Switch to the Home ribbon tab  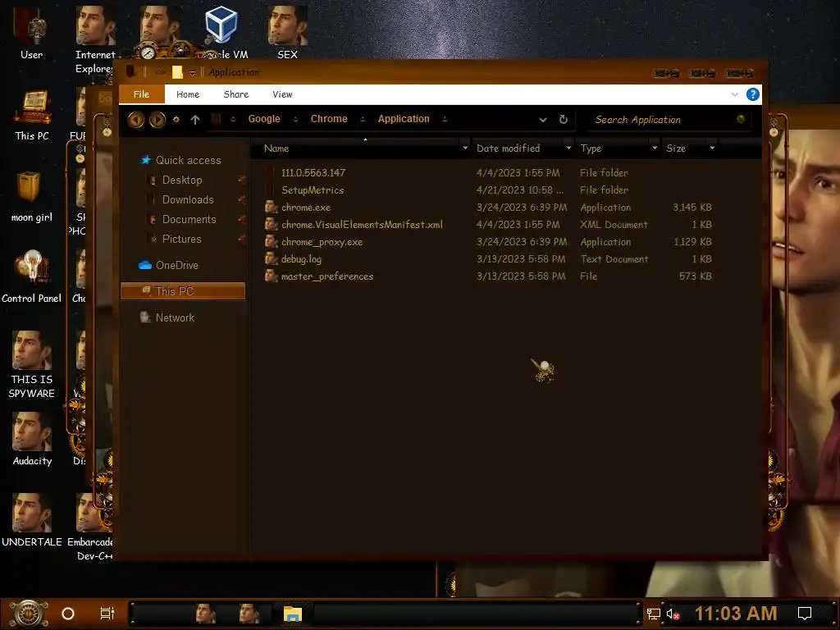[188, 94]
